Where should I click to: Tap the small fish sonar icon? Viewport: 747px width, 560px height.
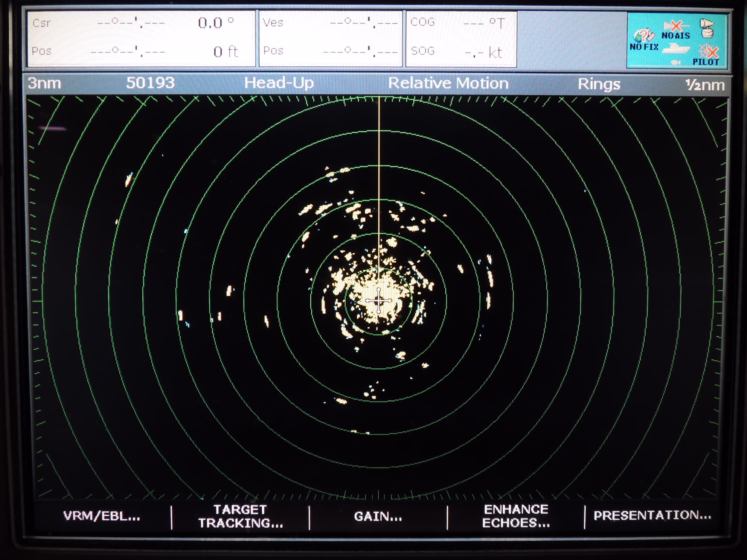point(675,62)
